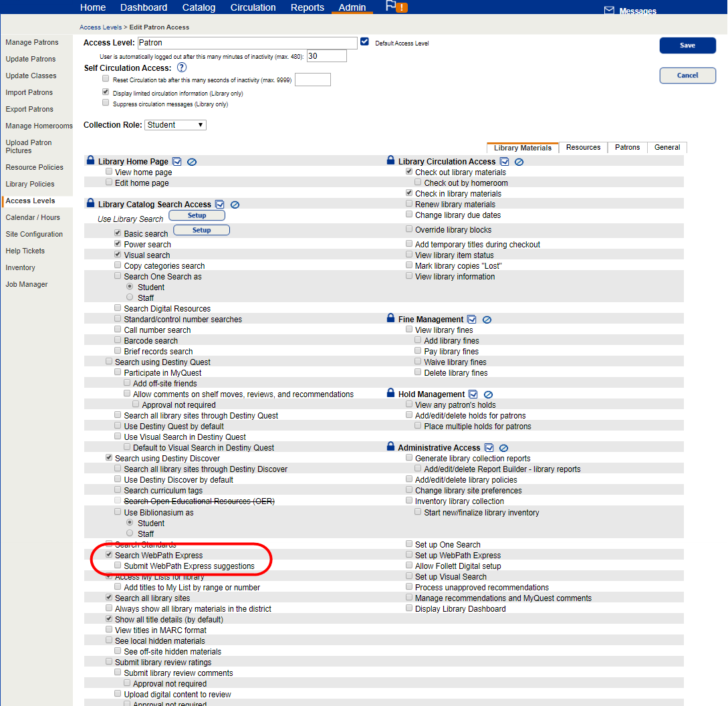Open the Messages envelope icon
Screen dimensions: 728x706
tap(610, 10)
